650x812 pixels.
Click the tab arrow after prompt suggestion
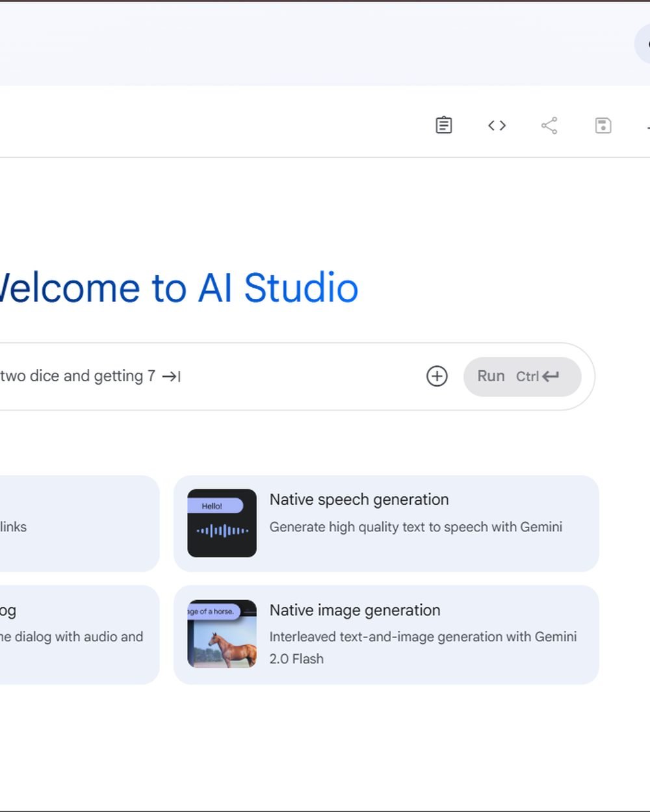tap(171, 376)
